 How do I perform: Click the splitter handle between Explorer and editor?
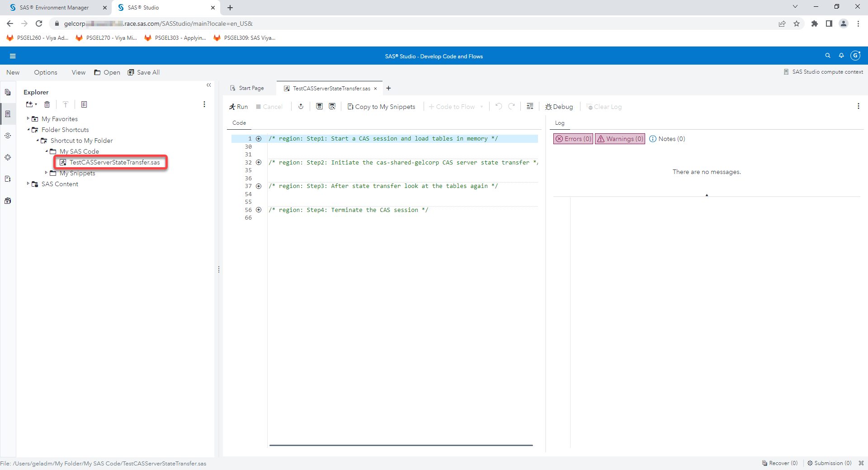(219, 269)
